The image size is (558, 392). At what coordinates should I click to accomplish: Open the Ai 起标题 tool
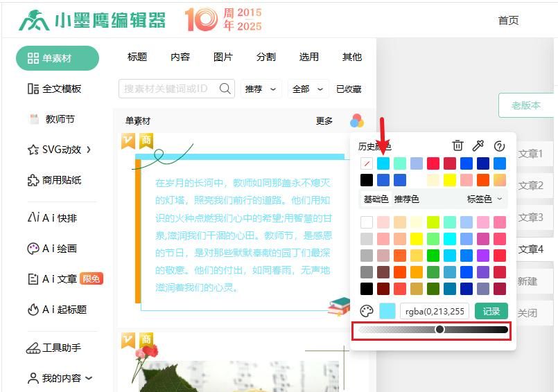[x=57, y=310]
